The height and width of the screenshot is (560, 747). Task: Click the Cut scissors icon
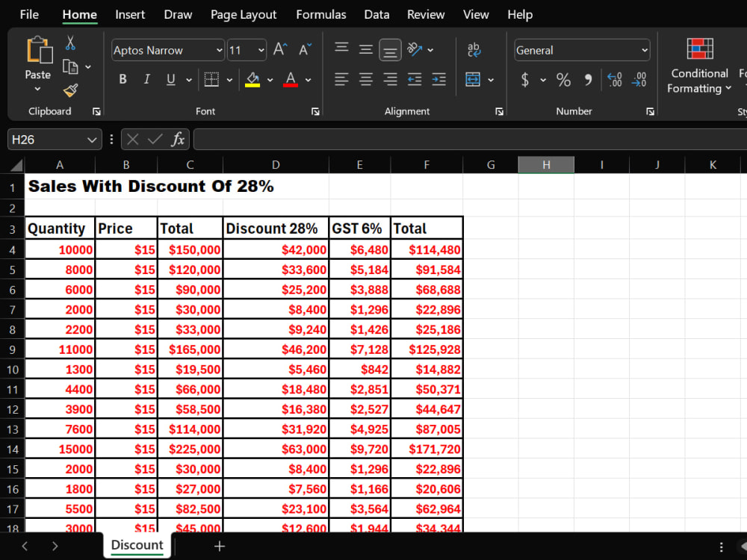coord(70,43)
